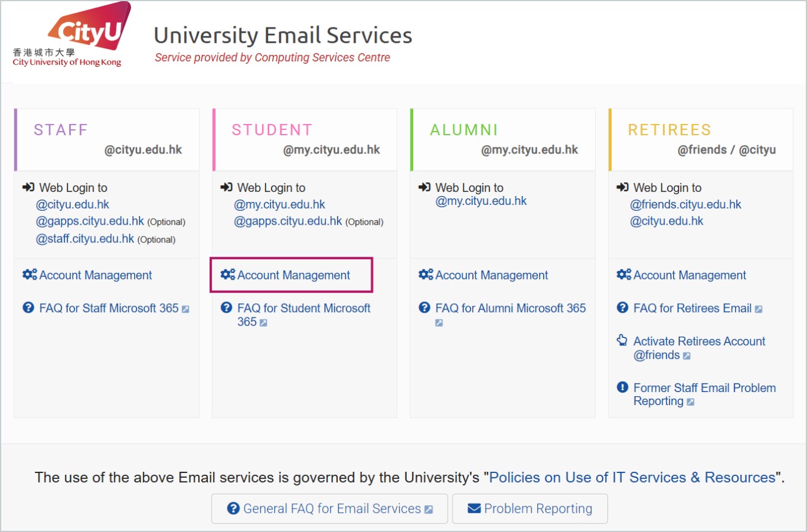Screen dimensions: 807x532
Task: Open staff @staff.cityu.edu.hk optional login
Action: (x=85, y=239)
